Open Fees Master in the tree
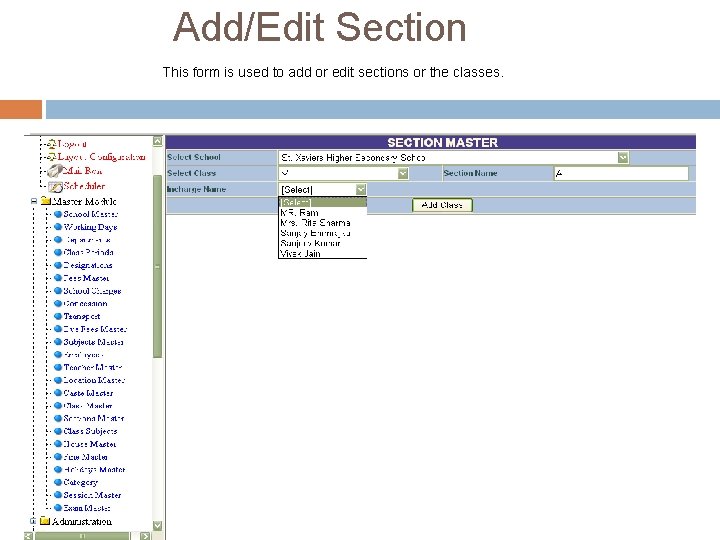 pos(86,278)
